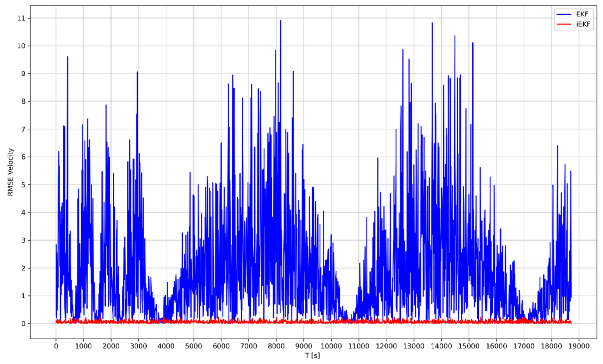603x364 pixels.
Task: Click the blue peak near 13700 s
Action: [x=432, y=25]
